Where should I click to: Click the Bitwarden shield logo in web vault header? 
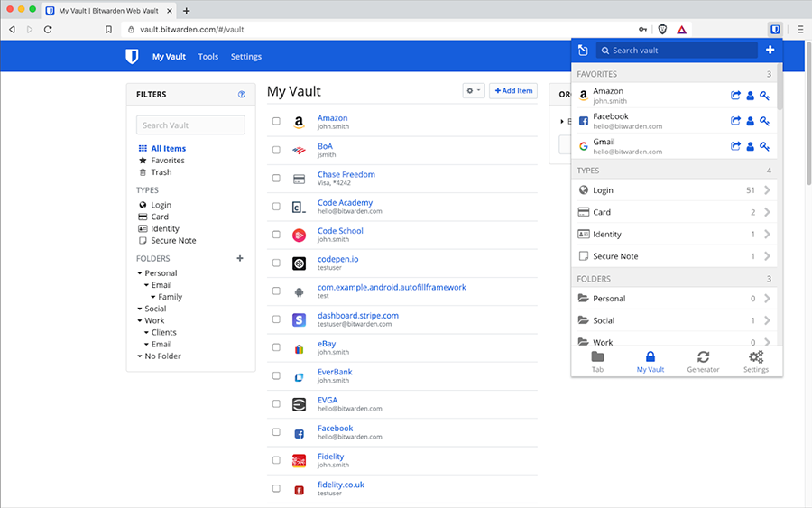pos(132,56)
